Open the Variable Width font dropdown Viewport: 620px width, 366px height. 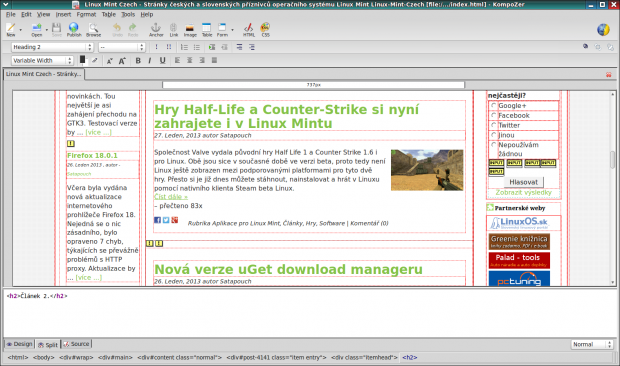coord(42,60)
